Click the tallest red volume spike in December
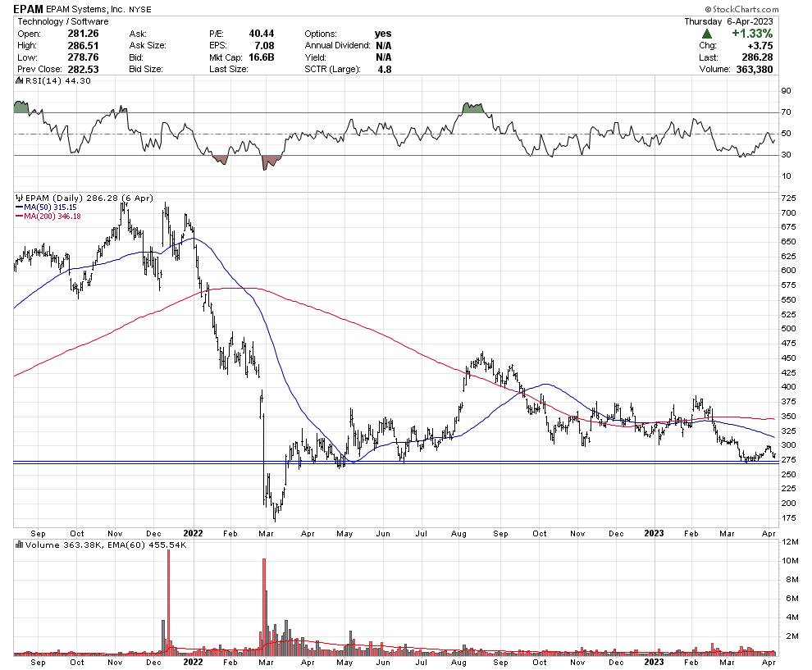This screenshot has width=812, height=670. [x=168, y=602]
